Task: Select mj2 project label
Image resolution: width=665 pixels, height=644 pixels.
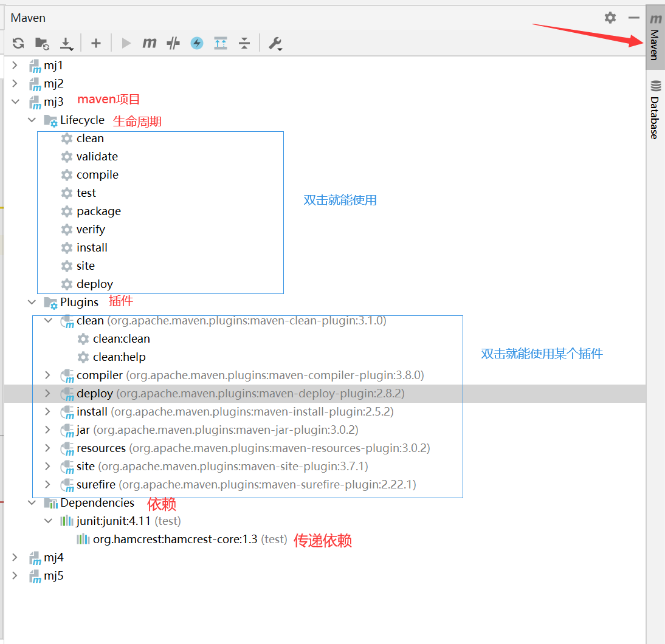Action: (x=53, y=83)
